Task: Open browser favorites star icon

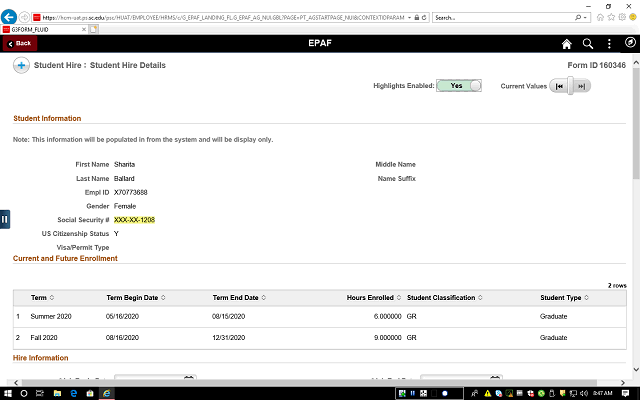Action: point(611,17)
